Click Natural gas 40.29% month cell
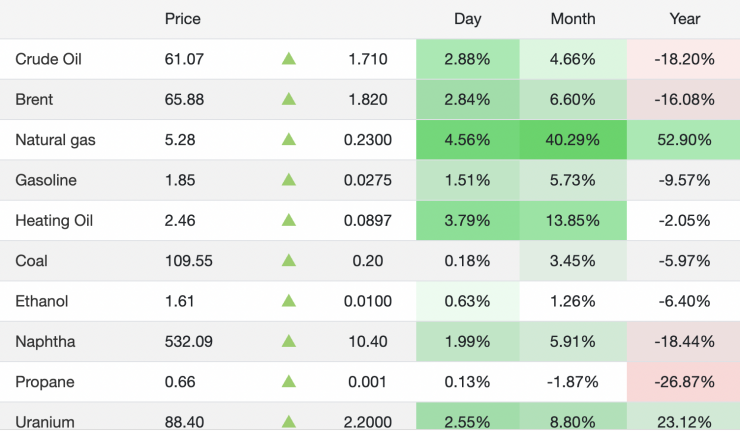 pos(573,140)
